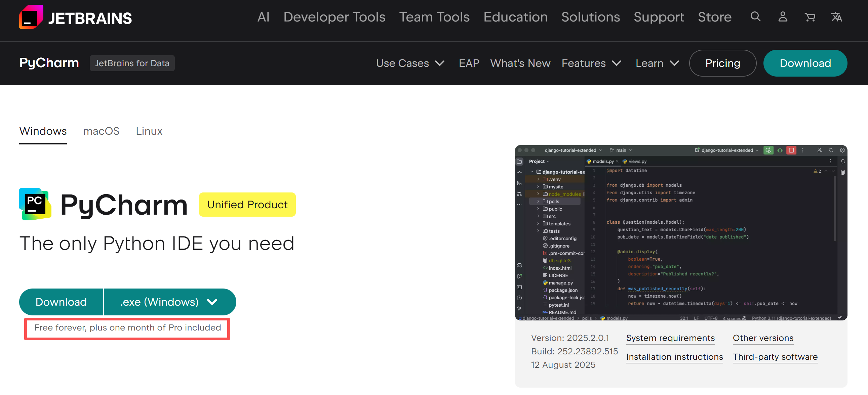Open the site search icon
The width and height of the screenshot is (868, 395).
click(755, 17)
